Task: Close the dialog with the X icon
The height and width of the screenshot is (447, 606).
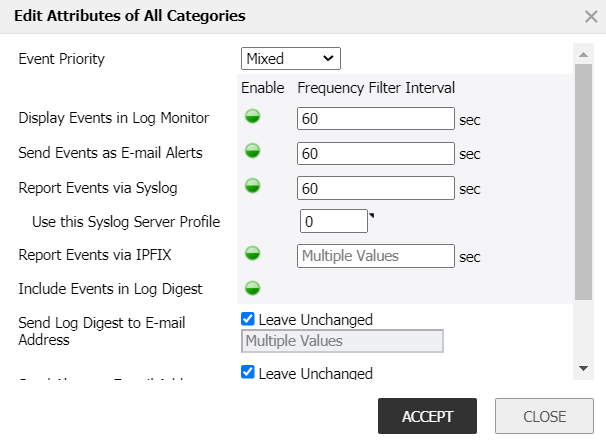Action: 591,17
